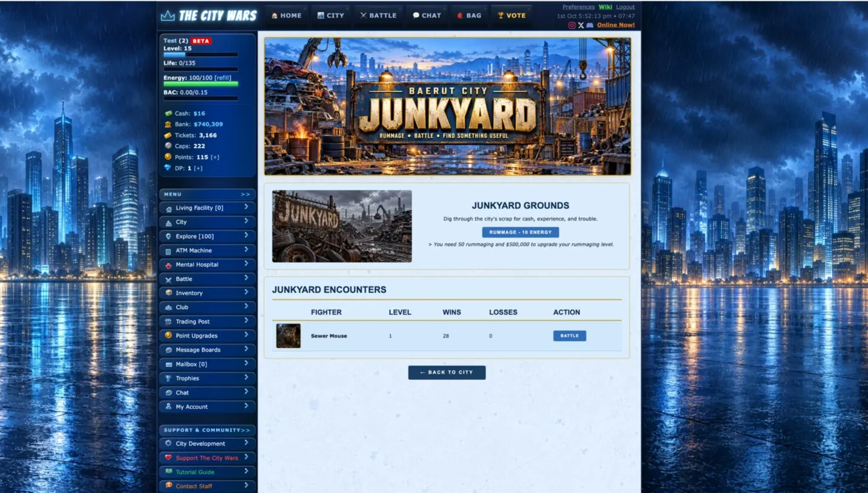Image resolution: width=868 pixels, height=493 pixels.
Task: Click the chevron on the Trophies row
Action: [246, 377]
